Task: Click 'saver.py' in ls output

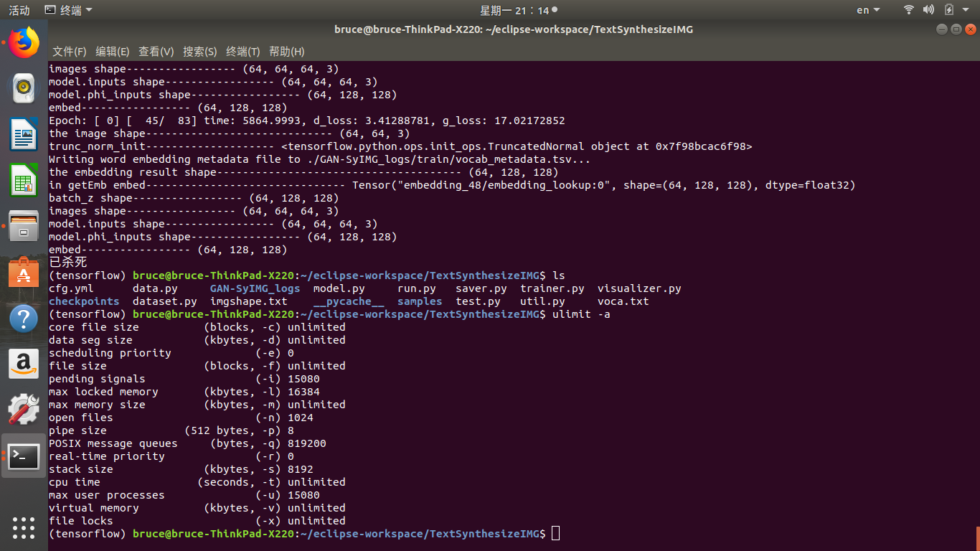Action: (481, 288)
